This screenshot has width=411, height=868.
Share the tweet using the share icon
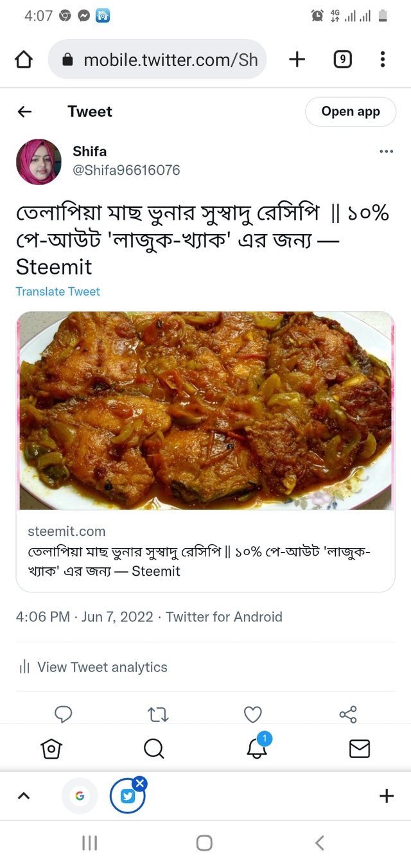pos(347,714)
